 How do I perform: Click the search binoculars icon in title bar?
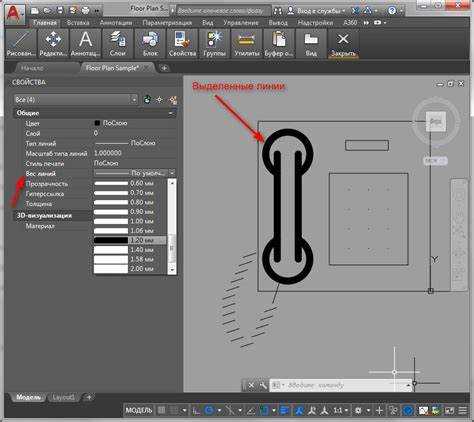click(x=277, y=11)
